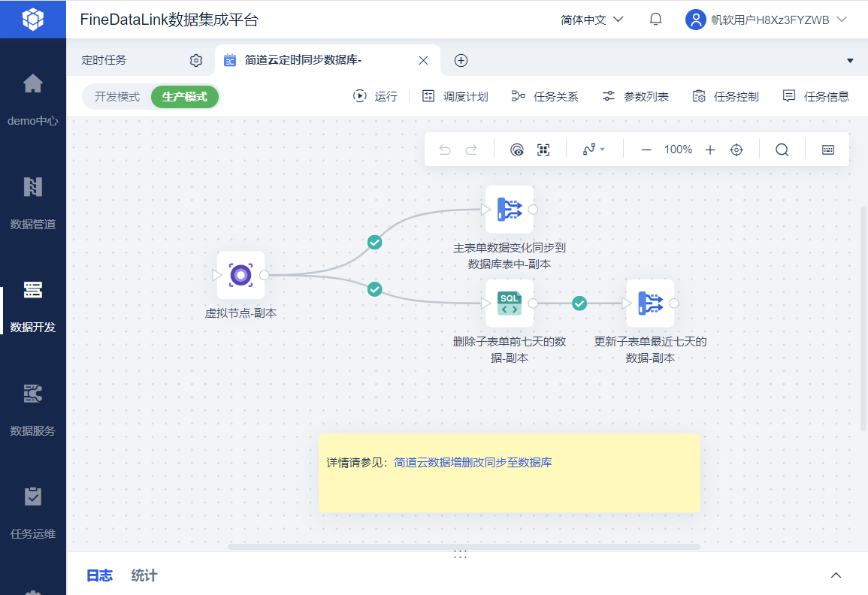Click the canvas search magnifier icon
The image size is (868, 595).
pos(782,150)
